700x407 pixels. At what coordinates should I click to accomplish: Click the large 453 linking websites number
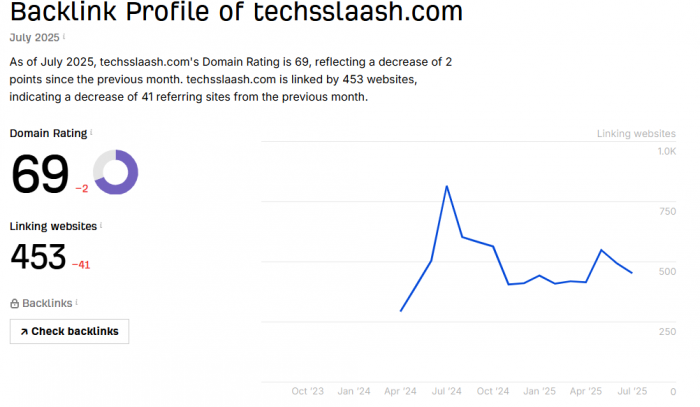[x=38, y=257]
